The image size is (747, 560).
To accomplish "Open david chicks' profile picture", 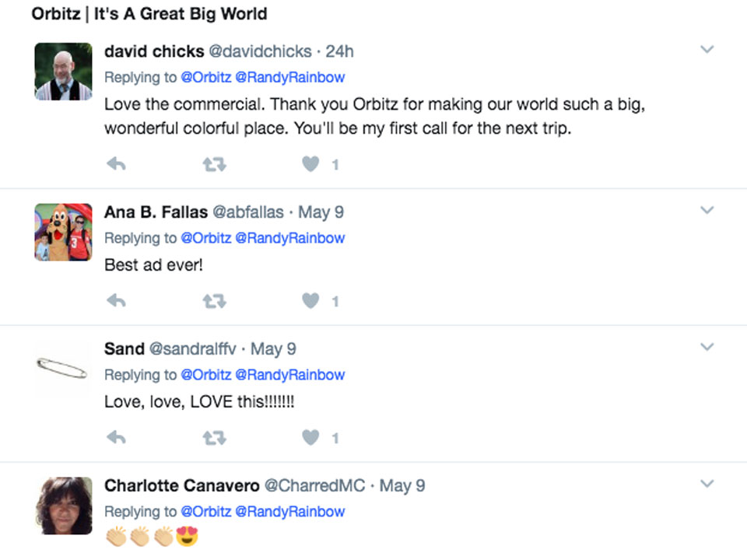I will (x=64, y=72).
